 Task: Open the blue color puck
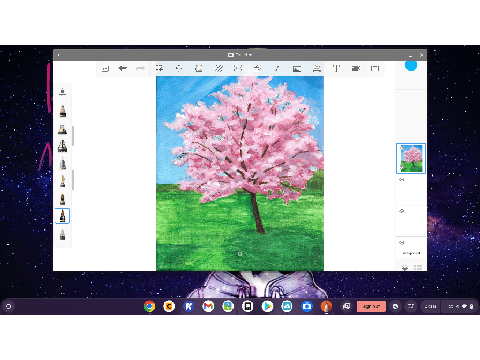[x=411, y=66]
